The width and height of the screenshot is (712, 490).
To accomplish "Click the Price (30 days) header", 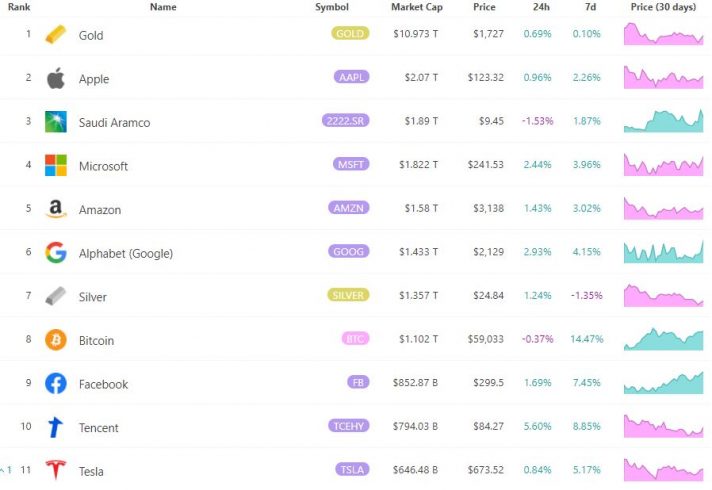I will (663, 7).
